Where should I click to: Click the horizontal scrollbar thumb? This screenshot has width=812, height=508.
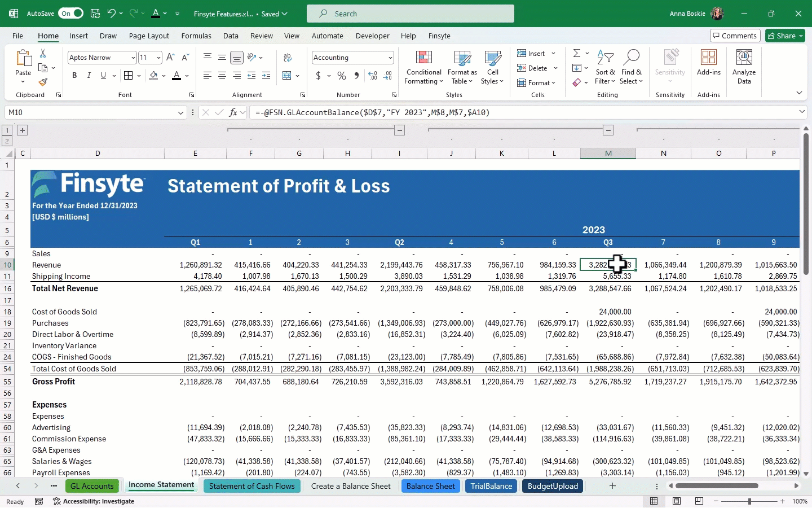pyautogui.click(x=717, y=485)
